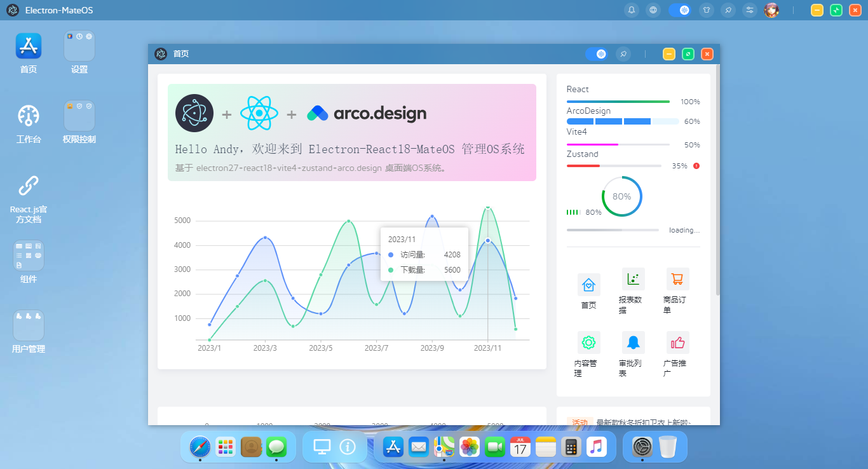
Task: Click the 2023/11 data point on the chart
Action: 487,240
